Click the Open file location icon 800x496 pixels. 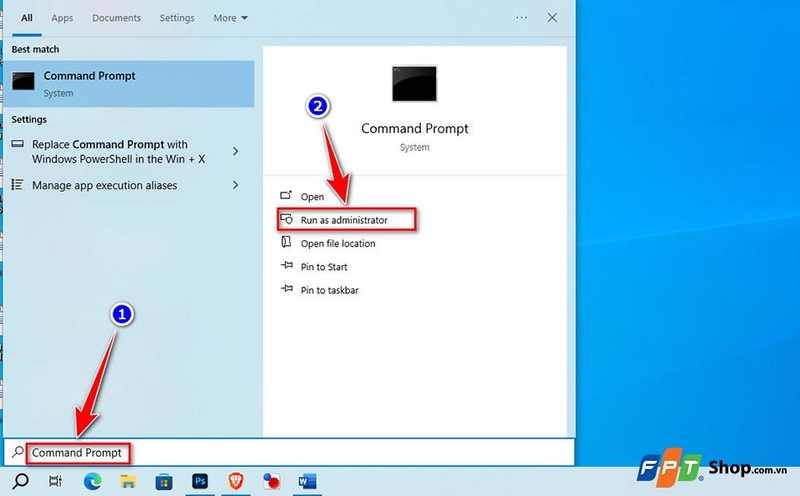286,242
